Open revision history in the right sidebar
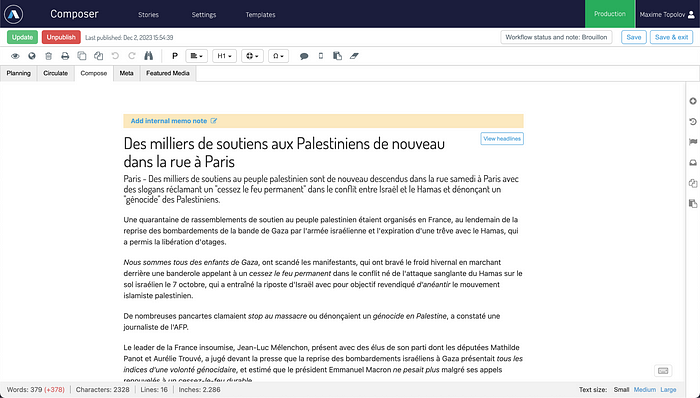700x398 pixels. pyautogui.click(x=693, y=121)
